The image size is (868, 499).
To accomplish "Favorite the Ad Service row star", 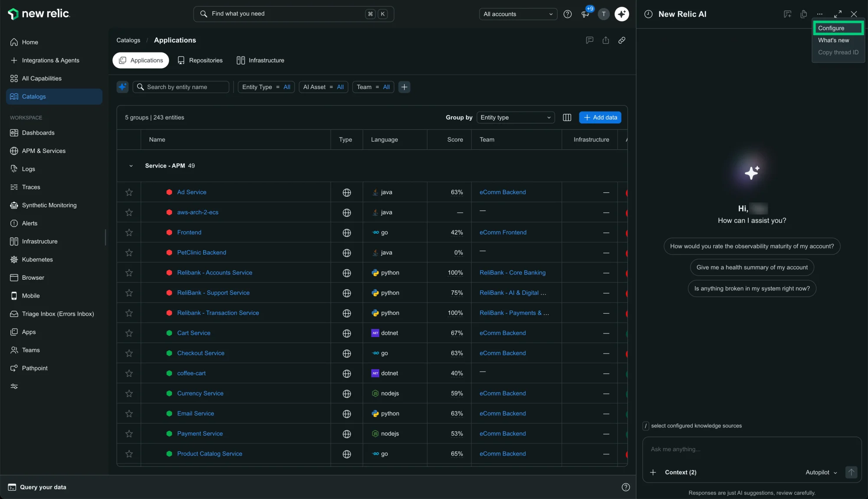I will point(129,192).
